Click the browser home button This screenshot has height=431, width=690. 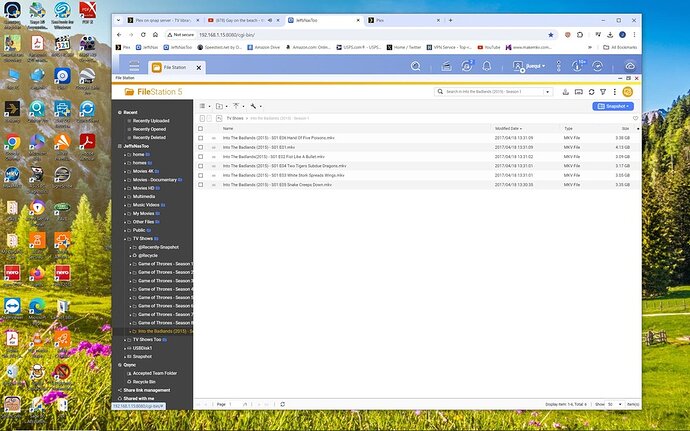[155, 34]
